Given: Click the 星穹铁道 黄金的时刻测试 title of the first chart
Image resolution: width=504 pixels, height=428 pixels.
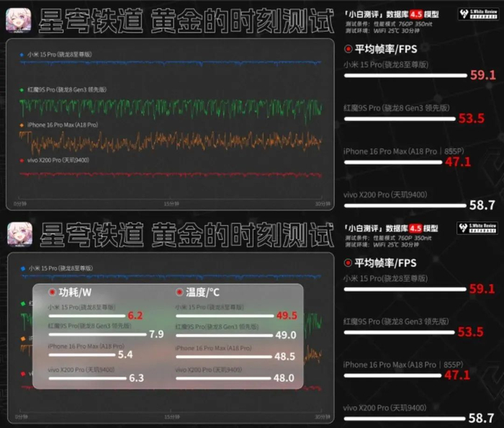Looking at the screenshot, I should [186, 21].
